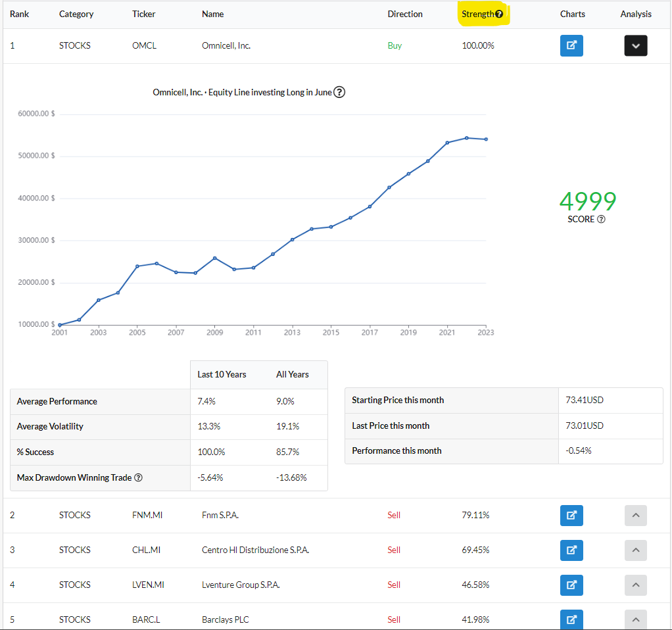Expand analysis for FNM.MI row
This screenshot has width=672, height=630.
tap(636, 515)
